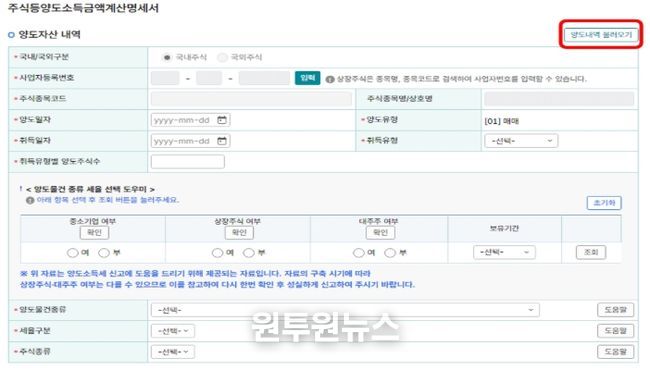
Task: Click 도움말 for 세율구분
Action: 615,331
